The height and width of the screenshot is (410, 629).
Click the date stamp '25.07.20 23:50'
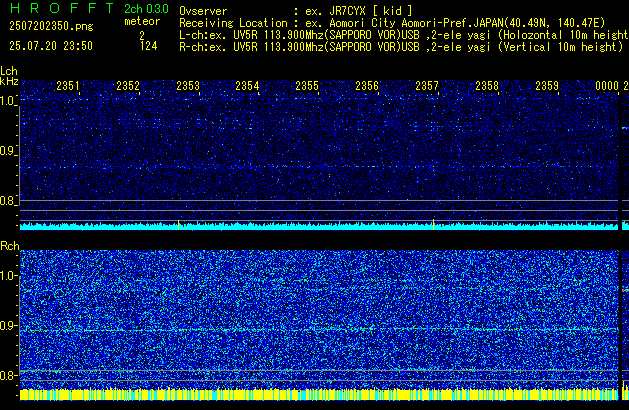[51, 46]
